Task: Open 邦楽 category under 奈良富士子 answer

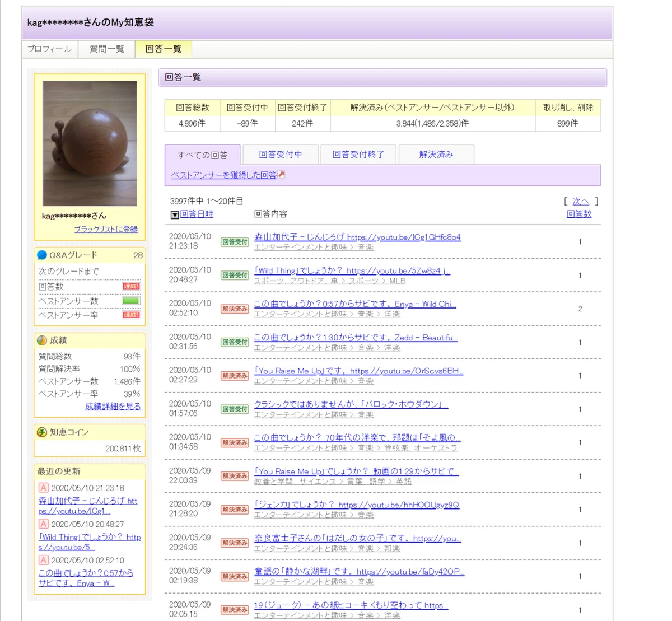Action: [392, 549]
